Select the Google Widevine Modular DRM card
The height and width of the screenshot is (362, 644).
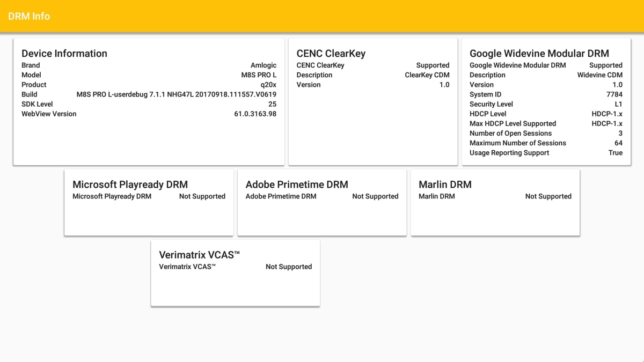pos(546,99)
